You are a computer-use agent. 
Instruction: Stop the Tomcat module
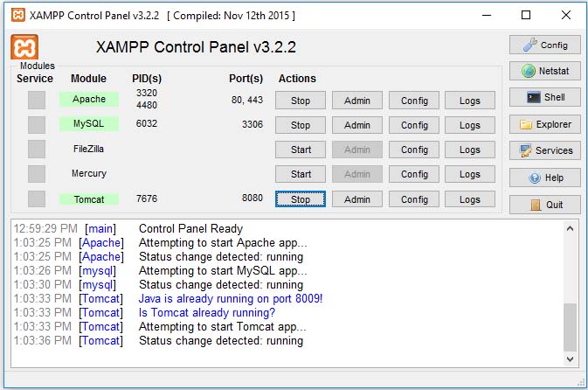point(301,199)
